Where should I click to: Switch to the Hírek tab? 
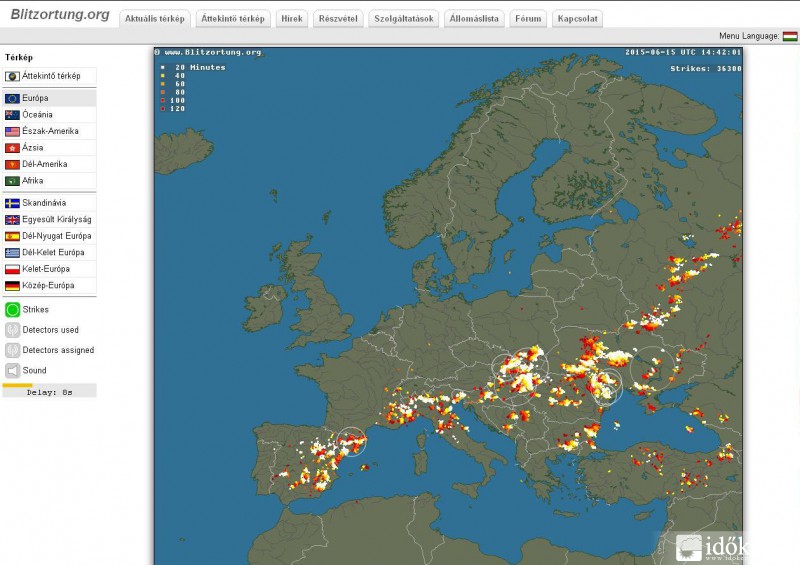coord(292,19)
